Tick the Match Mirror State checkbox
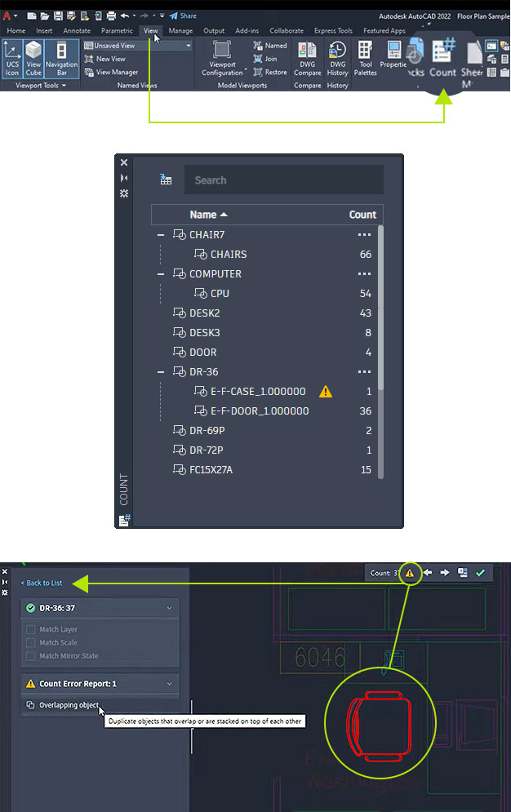511x812 pixels. pyautogui.click(x=31, y=656)
